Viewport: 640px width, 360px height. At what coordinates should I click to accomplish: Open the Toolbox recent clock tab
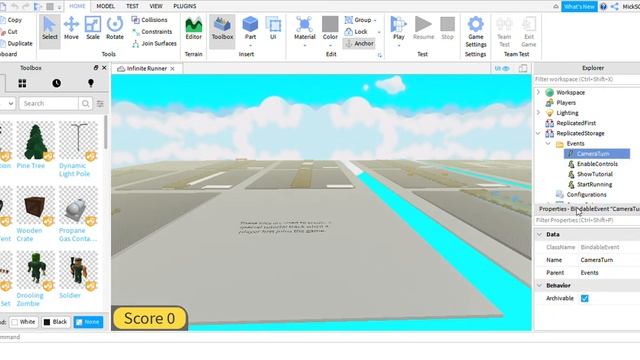click(56, 83)
